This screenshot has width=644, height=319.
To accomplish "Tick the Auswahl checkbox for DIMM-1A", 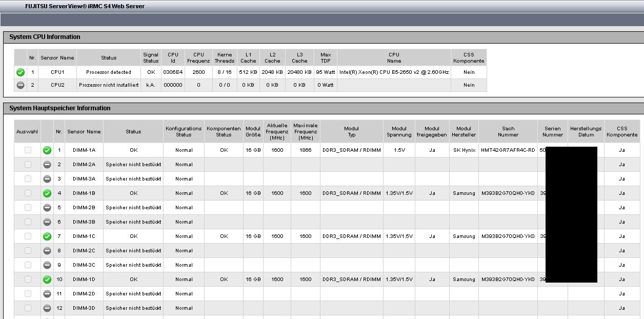I will pos(28,150).
